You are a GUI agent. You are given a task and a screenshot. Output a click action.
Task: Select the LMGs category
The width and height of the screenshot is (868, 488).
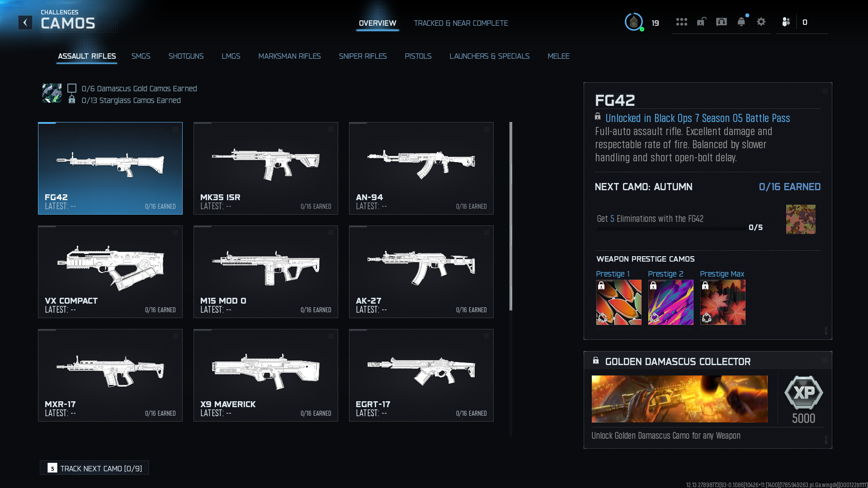coord(231,56)
